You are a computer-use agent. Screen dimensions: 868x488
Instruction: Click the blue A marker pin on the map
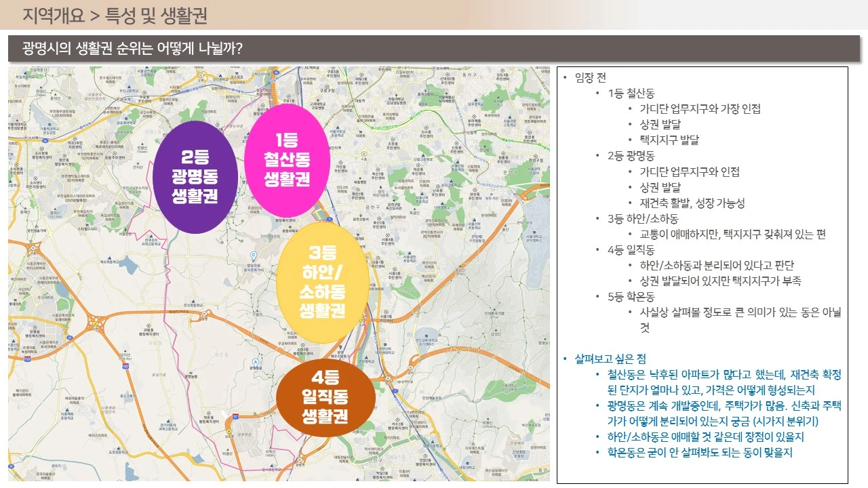pyautogui.click(x=255, y=362)
